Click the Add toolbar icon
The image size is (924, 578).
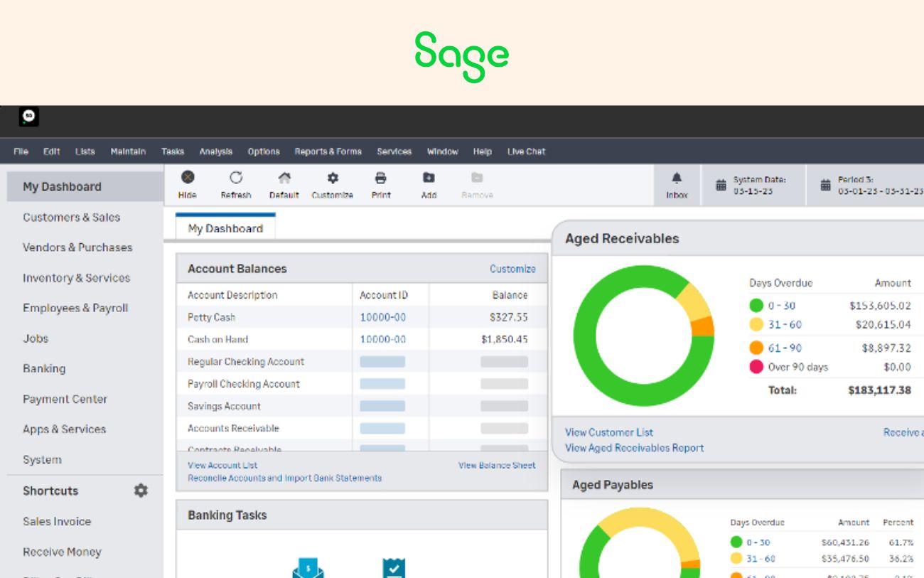tap(429, 178)
